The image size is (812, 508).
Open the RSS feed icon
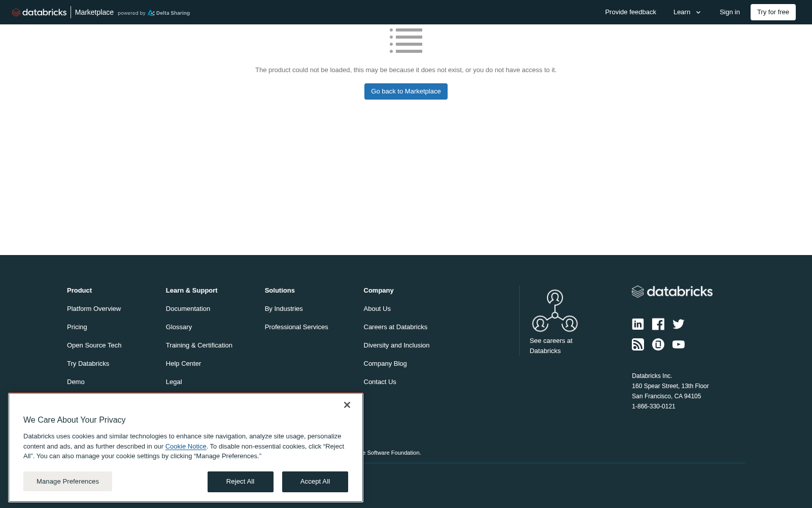coord(638,344)
